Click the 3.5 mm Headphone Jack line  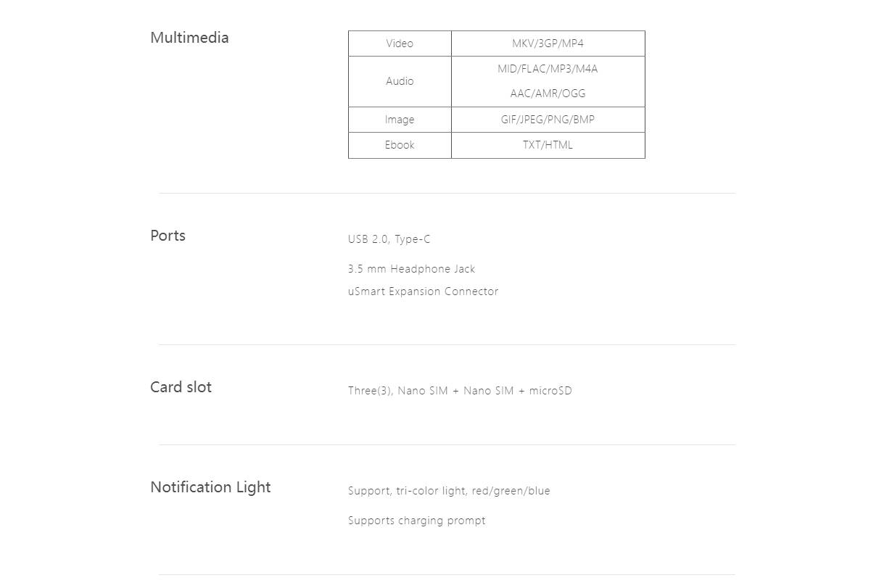tap(411, 269)
